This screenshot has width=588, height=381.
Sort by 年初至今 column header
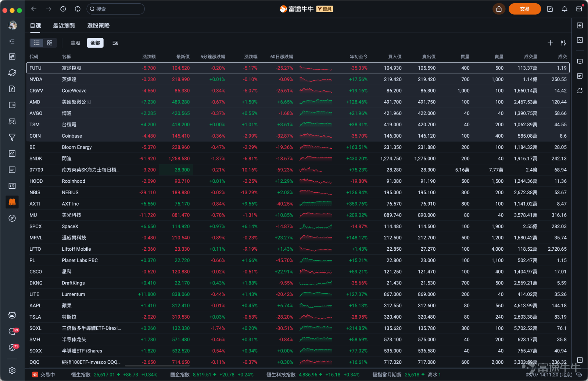[x=358, y=57]
